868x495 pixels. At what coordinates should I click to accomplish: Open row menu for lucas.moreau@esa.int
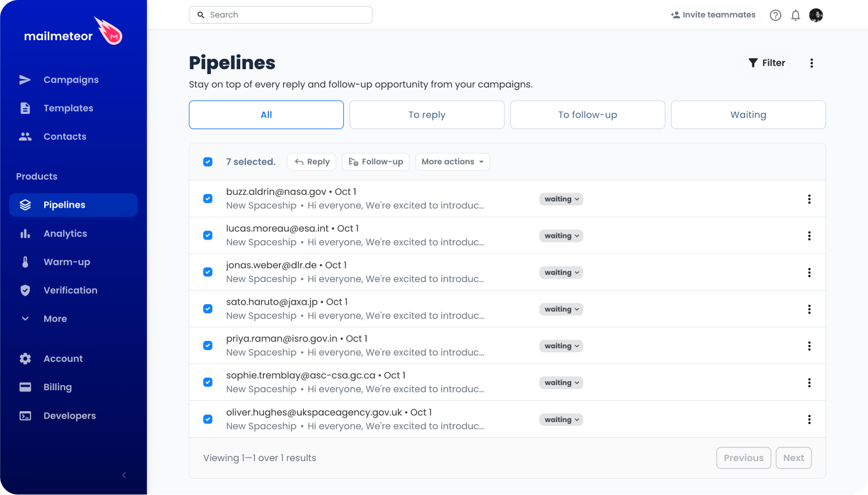click(809, 236)
